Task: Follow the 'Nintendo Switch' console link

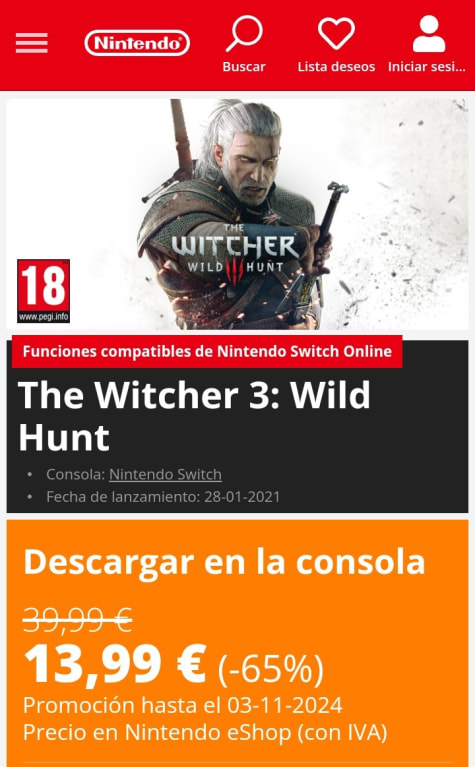Action: coord(165,474)
